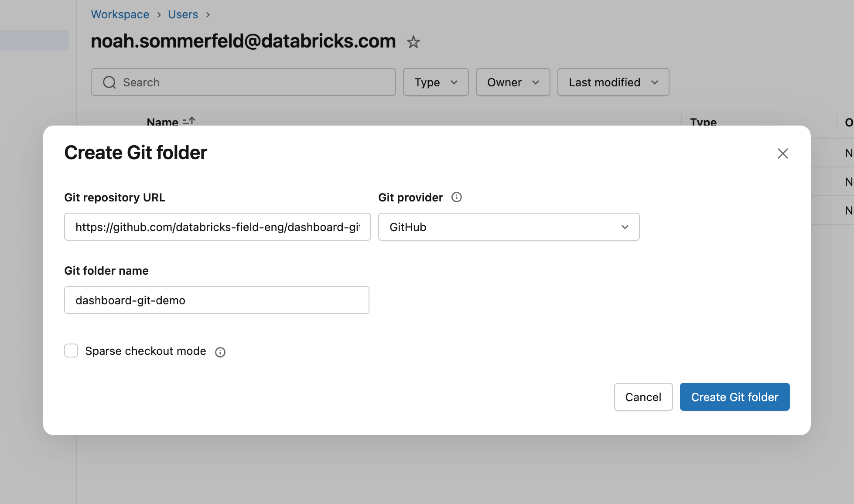This screenshot has height=504, width=854.
Task: Select the Git repository URL field
Action: [217, 227]
